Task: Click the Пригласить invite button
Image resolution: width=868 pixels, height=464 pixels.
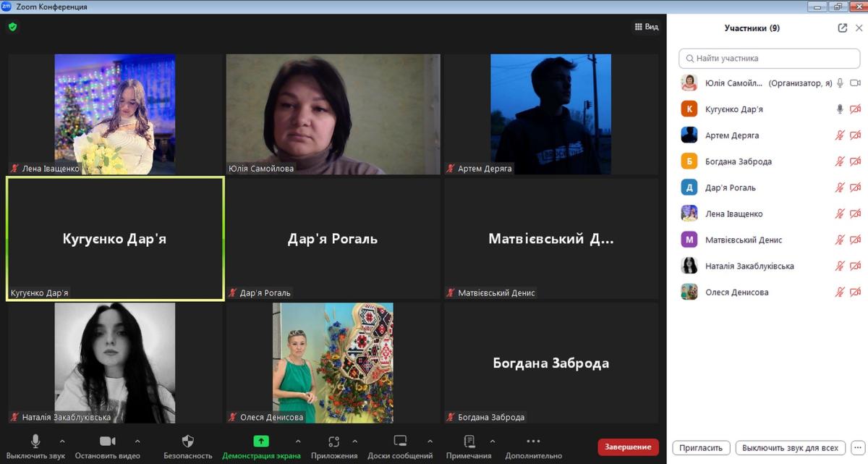Action: click(701, 447)
